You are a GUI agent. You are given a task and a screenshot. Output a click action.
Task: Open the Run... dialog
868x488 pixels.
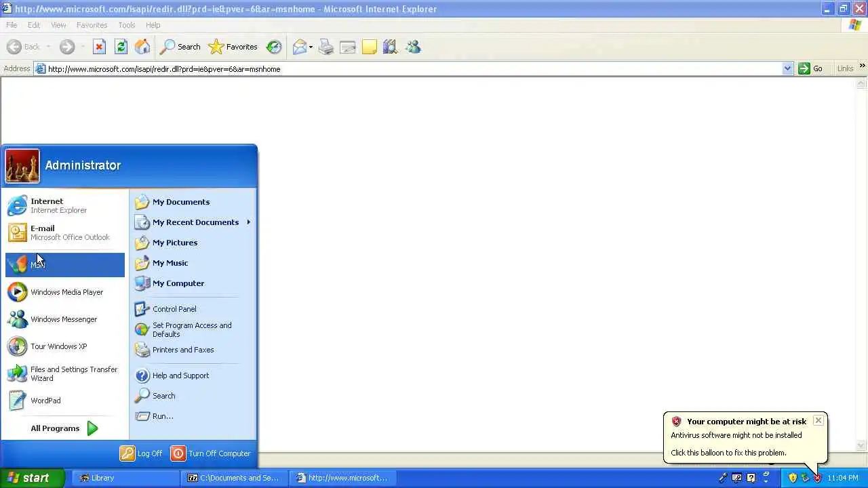(x=193, y=416)
